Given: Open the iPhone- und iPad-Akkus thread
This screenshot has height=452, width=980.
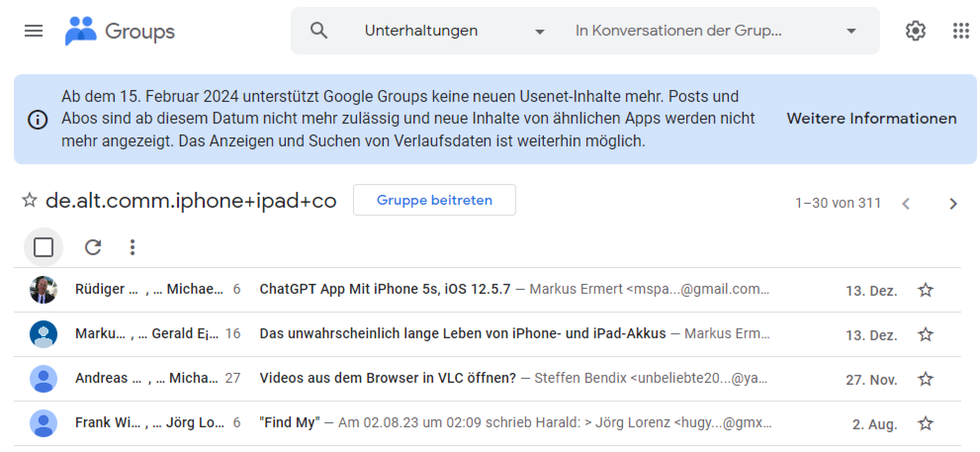Looking at the screenshot, I should pyautogui.click(x=462, y=334).
